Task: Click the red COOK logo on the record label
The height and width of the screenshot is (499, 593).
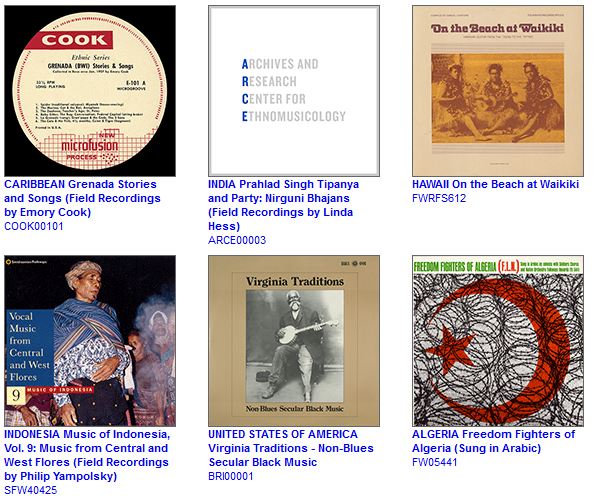Action: click(75, 40)
